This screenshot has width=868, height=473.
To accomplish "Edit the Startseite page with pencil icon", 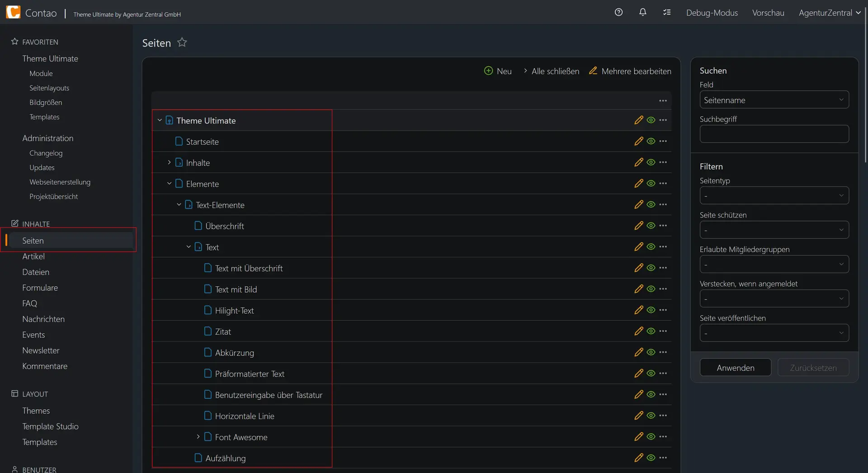I will pyautogui.click(x=638, y=141).
